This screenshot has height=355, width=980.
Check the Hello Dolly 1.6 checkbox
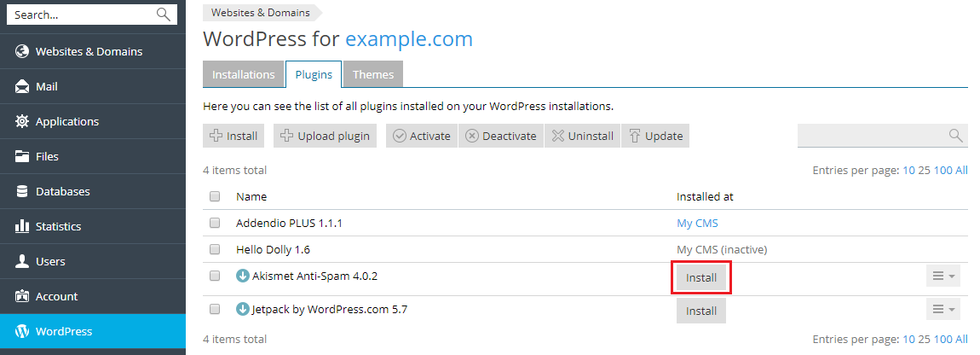click(x=215, y=249)
